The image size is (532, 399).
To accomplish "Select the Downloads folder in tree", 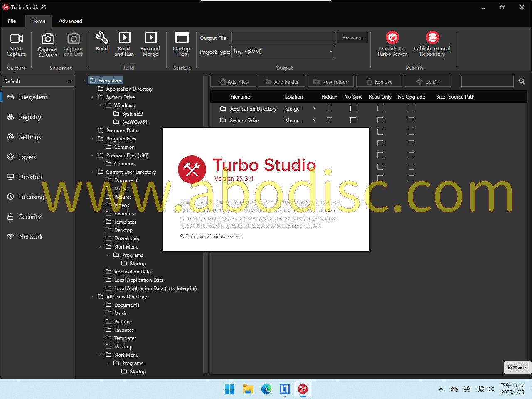I will [x=122, y=239].
